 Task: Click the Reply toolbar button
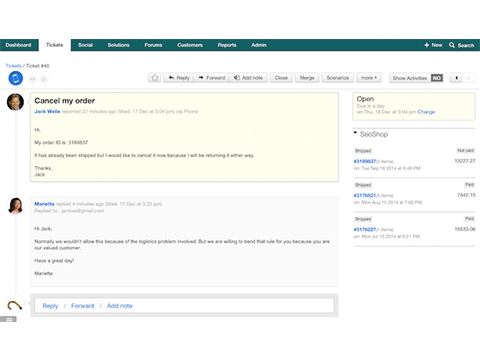[179, 78]
